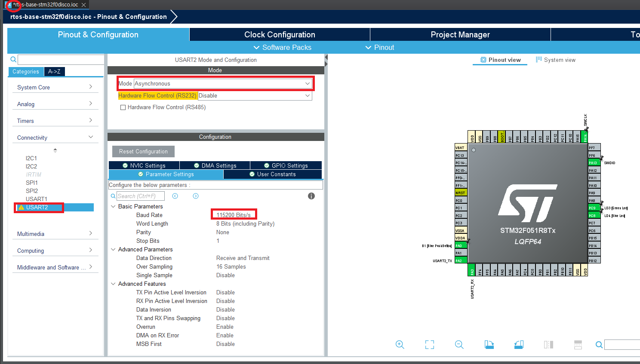Fit chip view to window (best fit)

(430, 345)
